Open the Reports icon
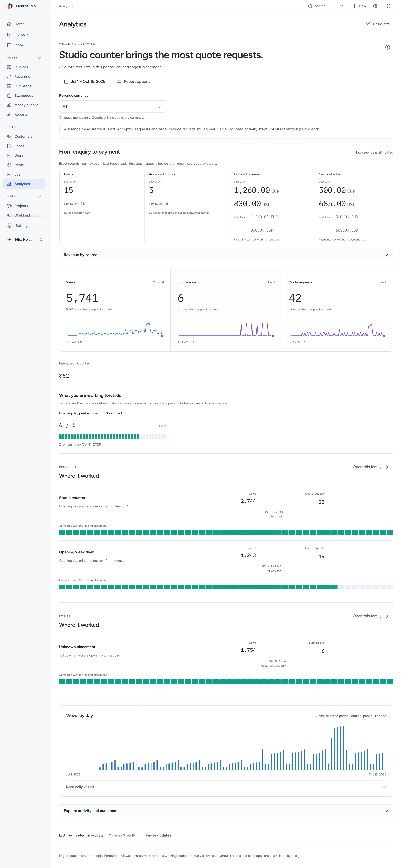The height and width of the screenshot is (868, 401). (x=9, y=115)
